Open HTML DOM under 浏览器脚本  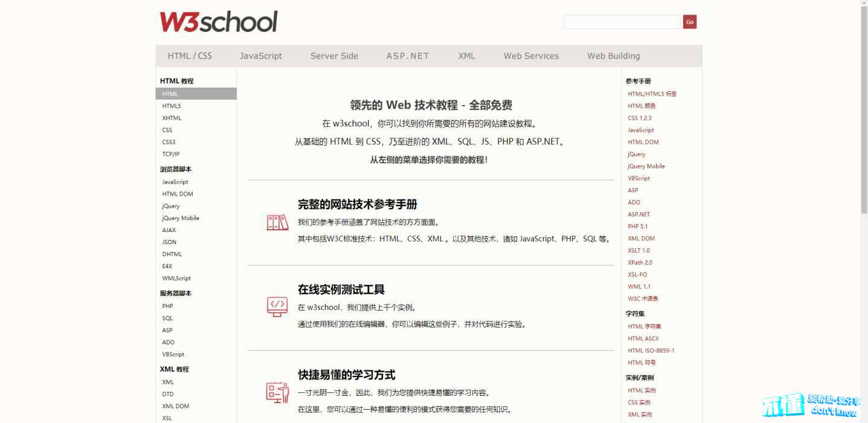tap(178, 194)
